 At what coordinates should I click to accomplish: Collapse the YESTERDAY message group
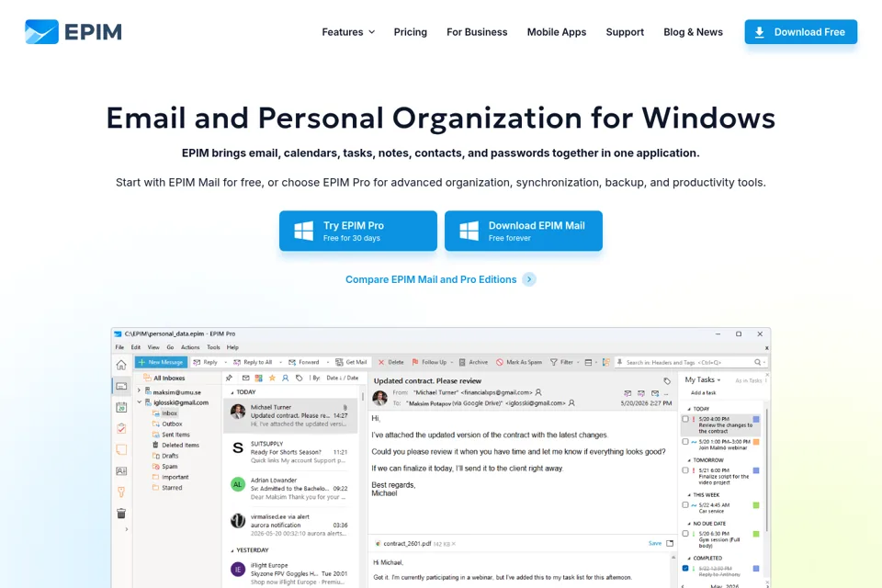pos(232,550)
